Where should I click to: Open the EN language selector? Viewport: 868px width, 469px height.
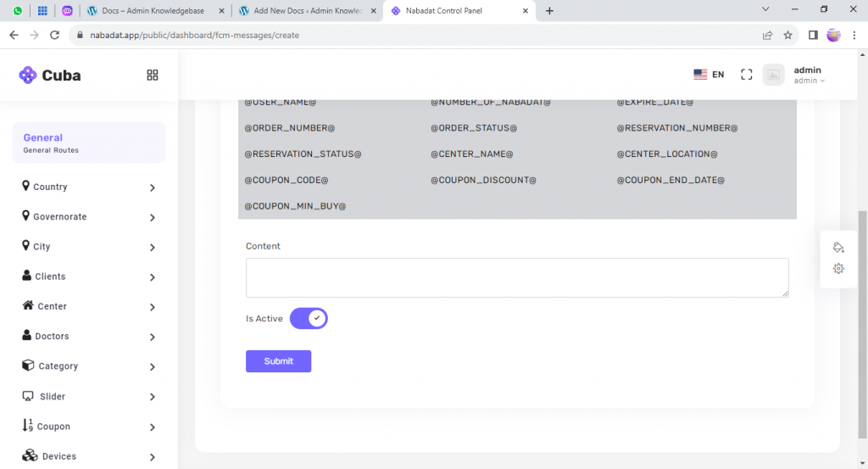tap(709, 75)
